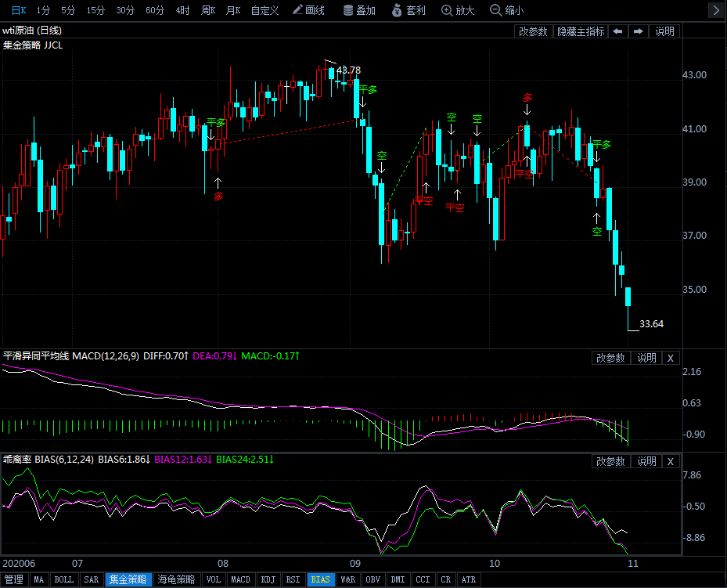727x588 pixels.
Task: Select the ATR indicator tab
Action: click(469, 579)
